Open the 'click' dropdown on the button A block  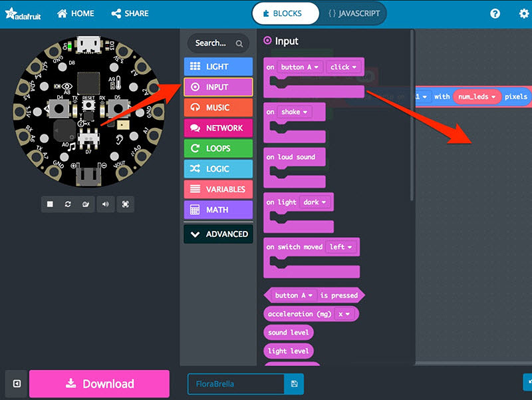click(x=342, y=67)
